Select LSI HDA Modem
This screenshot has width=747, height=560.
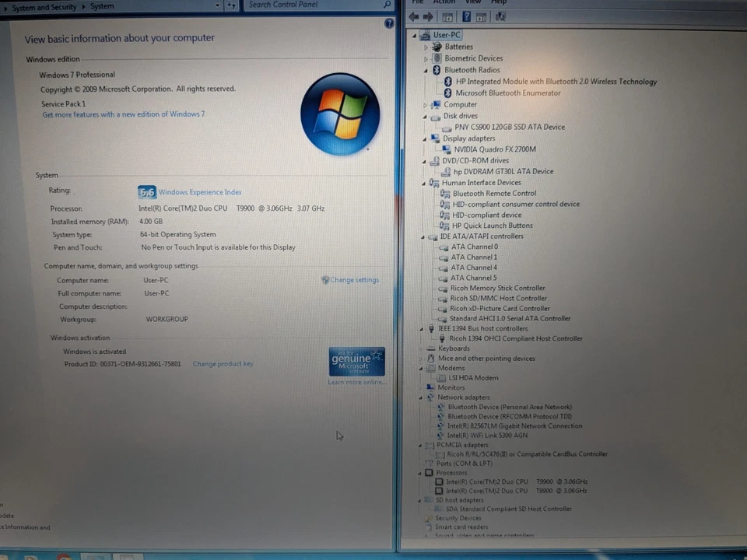[x=473, y=378]
